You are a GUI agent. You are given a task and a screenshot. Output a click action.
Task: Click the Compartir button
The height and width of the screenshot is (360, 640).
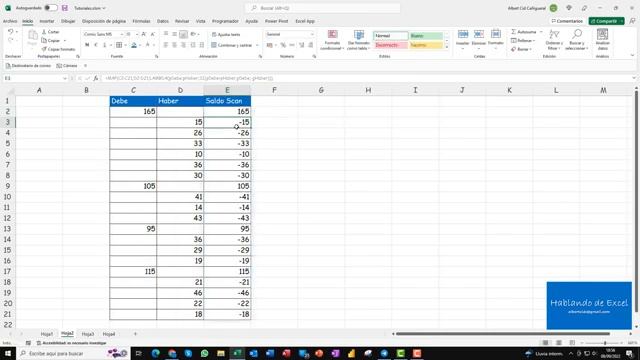tap(606, 21)
